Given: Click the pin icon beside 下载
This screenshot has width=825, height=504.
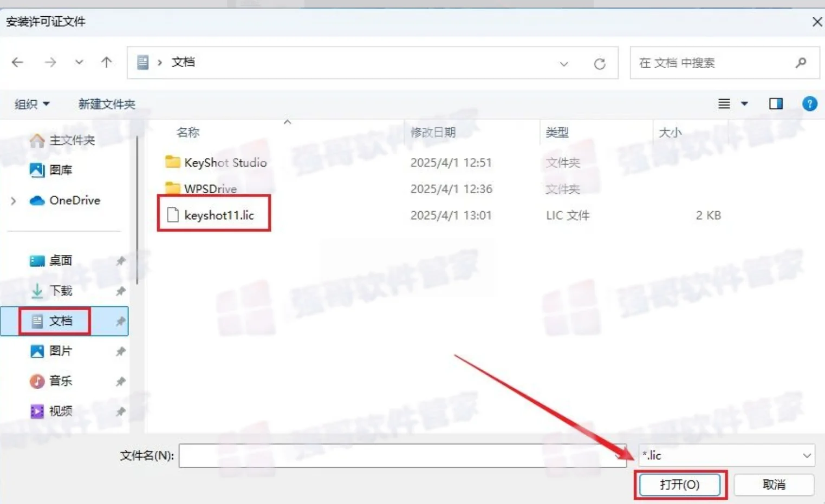Looking at the screenshot, I should (x=120, y=292).
